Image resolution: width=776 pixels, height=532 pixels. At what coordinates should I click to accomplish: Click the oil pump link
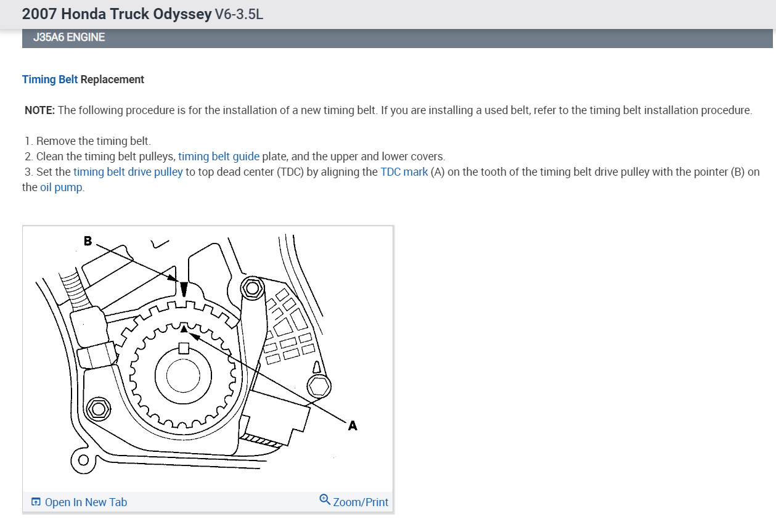(x=61, y=187)
